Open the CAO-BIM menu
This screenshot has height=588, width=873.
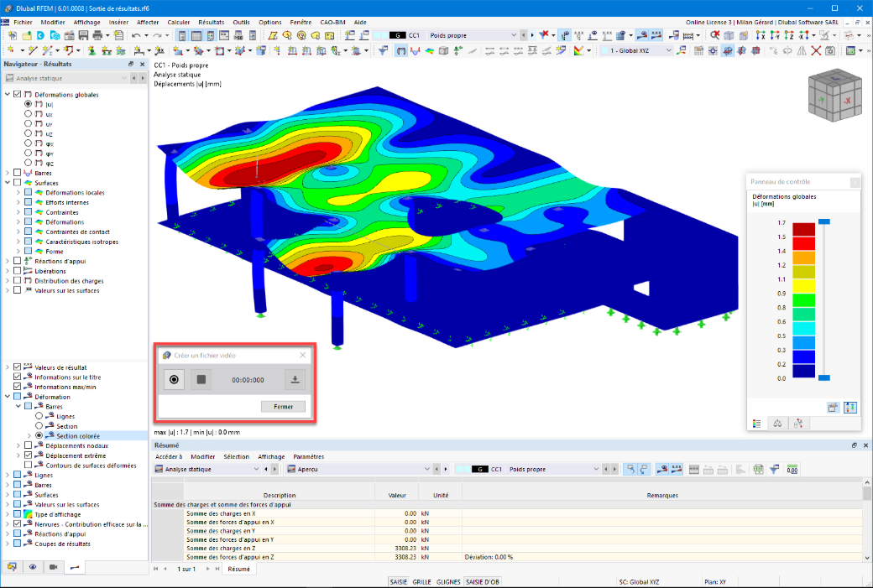click(x=332, y=23)
